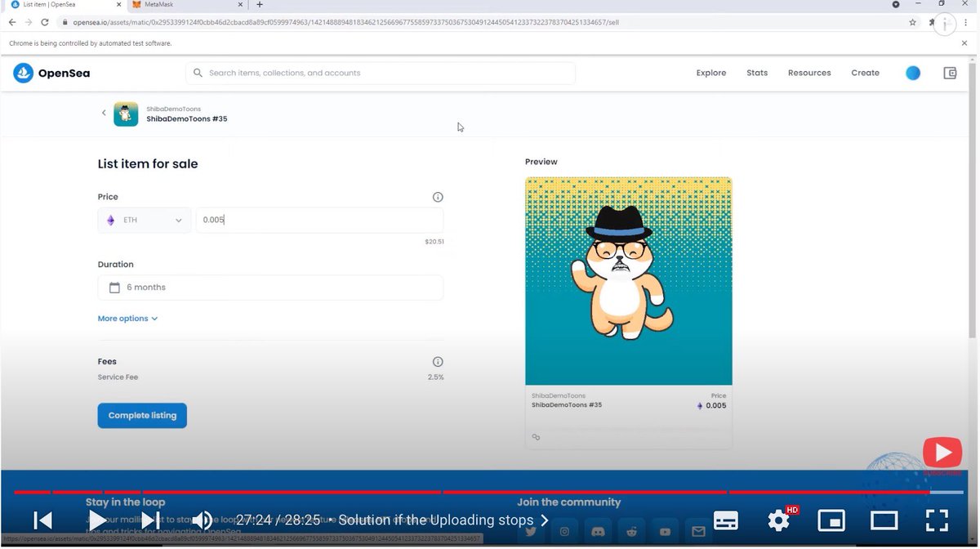Image resolution: width=980 pixels, height=549 pixels.
Task: Click the Fees info icon
Action: [x=438, y=361]
